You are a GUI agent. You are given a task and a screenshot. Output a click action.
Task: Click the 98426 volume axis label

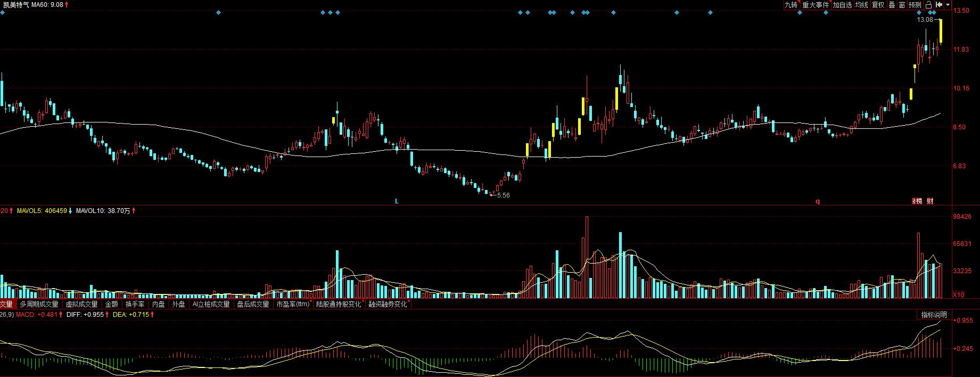tap(962, 217)
